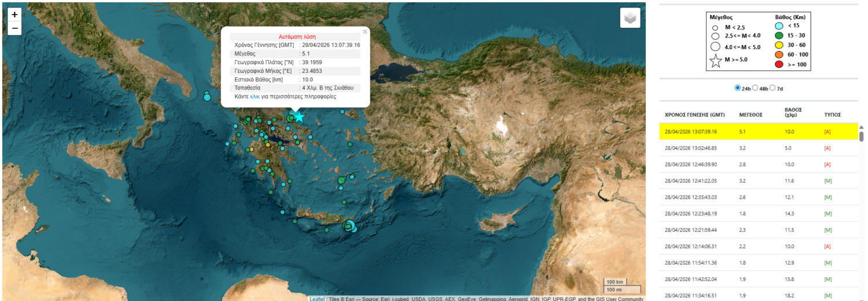Open the map layers control

tap(630, 18)
